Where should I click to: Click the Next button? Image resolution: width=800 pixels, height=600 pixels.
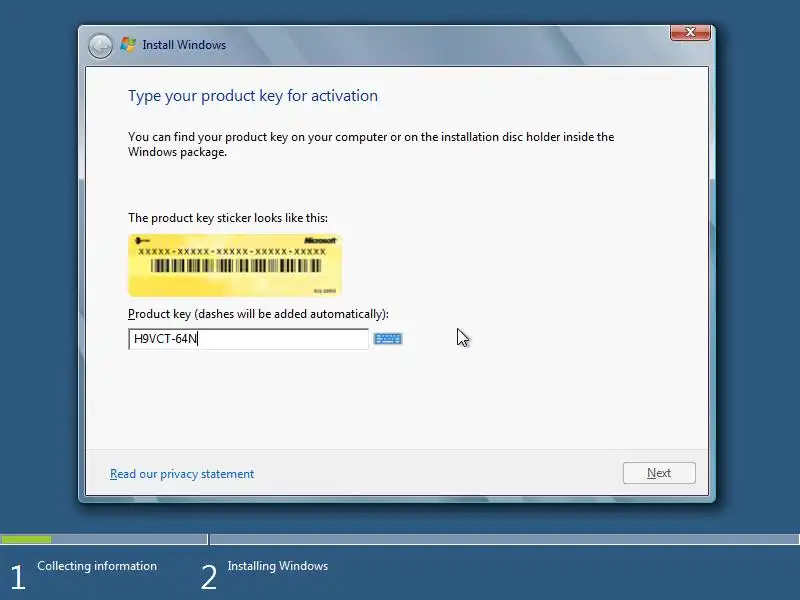(x=659, y=473)
